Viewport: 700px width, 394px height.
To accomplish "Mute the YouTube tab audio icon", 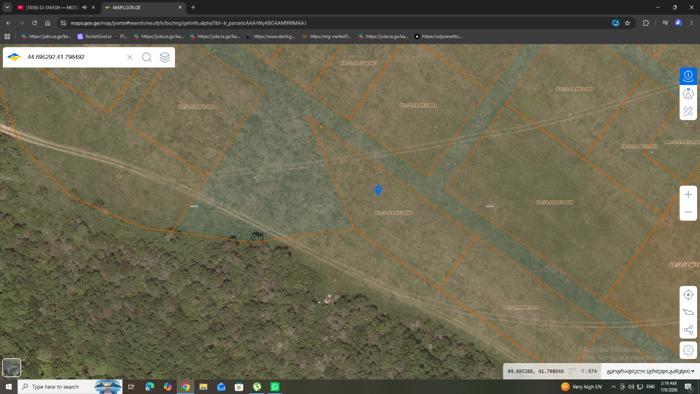I will (84, 8).
